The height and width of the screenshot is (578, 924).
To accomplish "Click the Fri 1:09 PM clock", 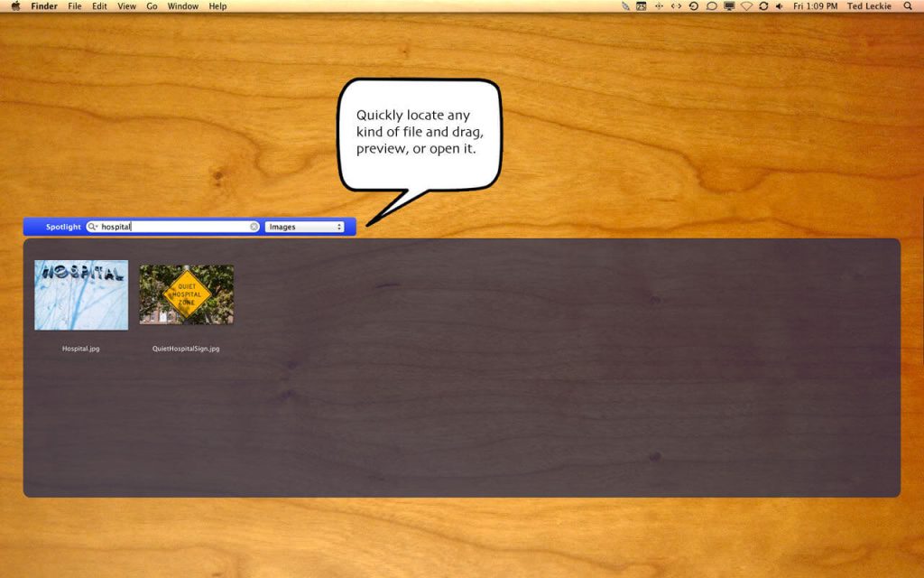I will point(815,6).
